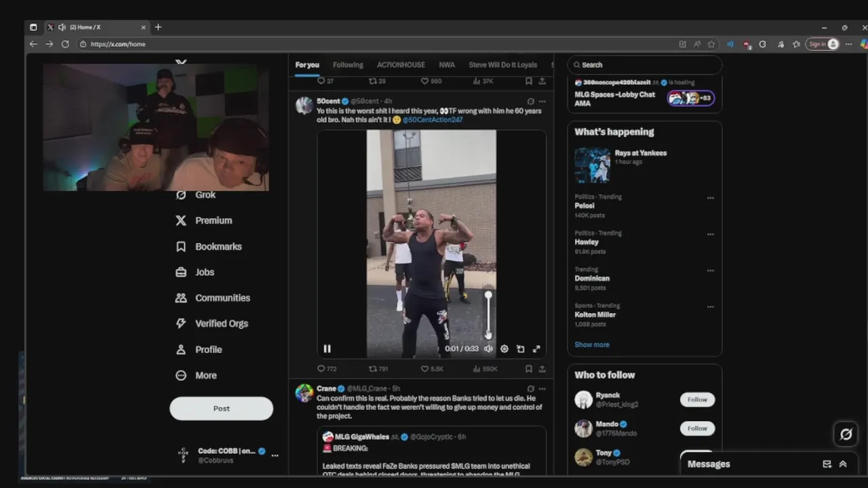Open more options for Pelosi trend
Image resolution: width=868 pixels, height=488 pixels.
[710, 198]
